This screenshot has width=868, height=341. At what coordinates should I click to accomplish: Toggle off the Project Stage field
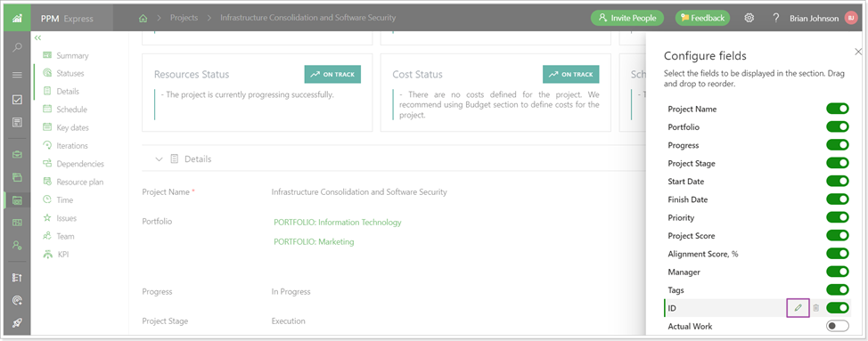pos(837,163)
